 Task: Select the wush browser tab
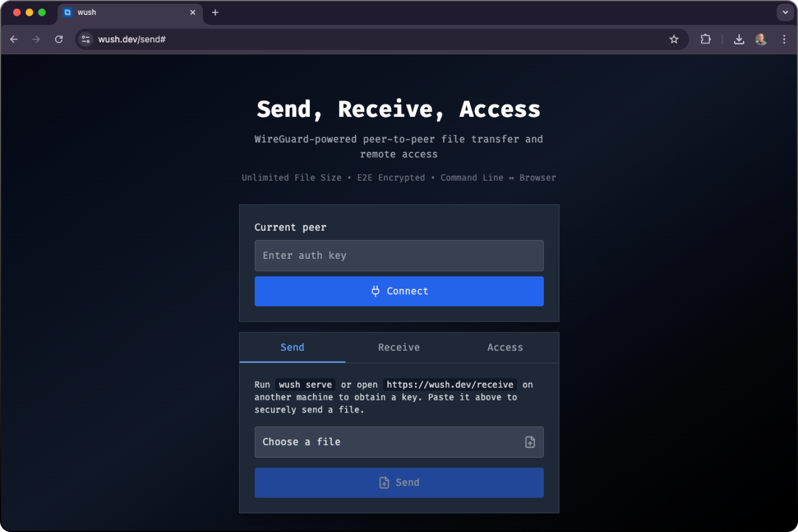[x=130, y=13]
